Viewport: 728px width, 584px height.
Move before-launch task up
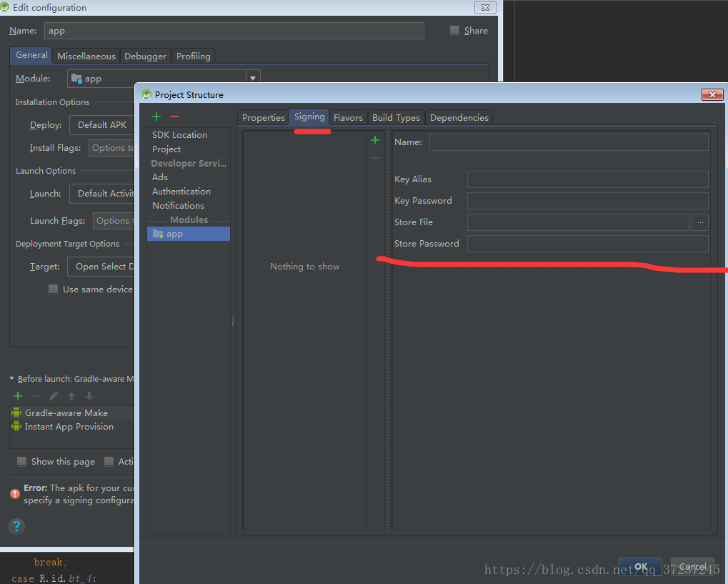[71, 396]
